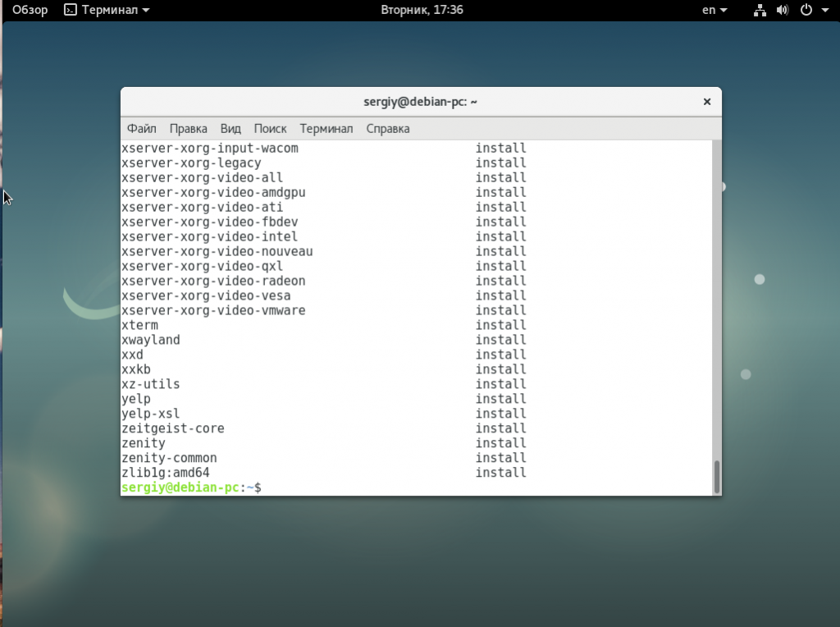Click the terminal's vertical scrollbar thumb
Viewport: 840px width, 627px height.
[716, 477]
